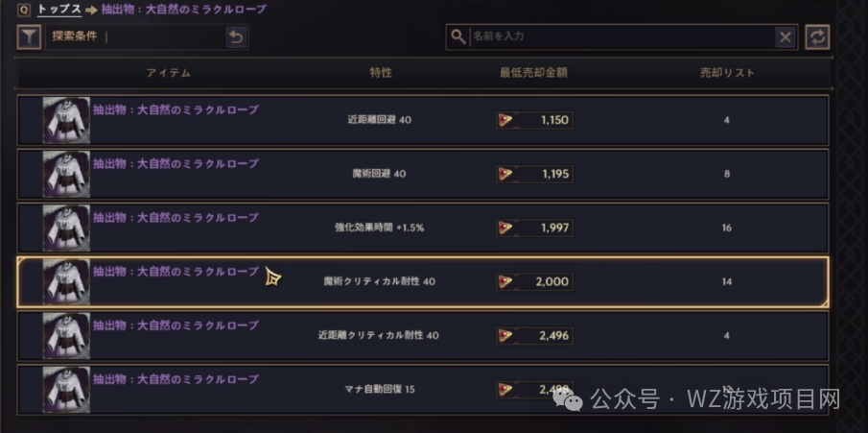The height and width of the screenshot is (433, 868).
Task: Refresh the listing with the reload icon
Action: (x=817, y=36)
